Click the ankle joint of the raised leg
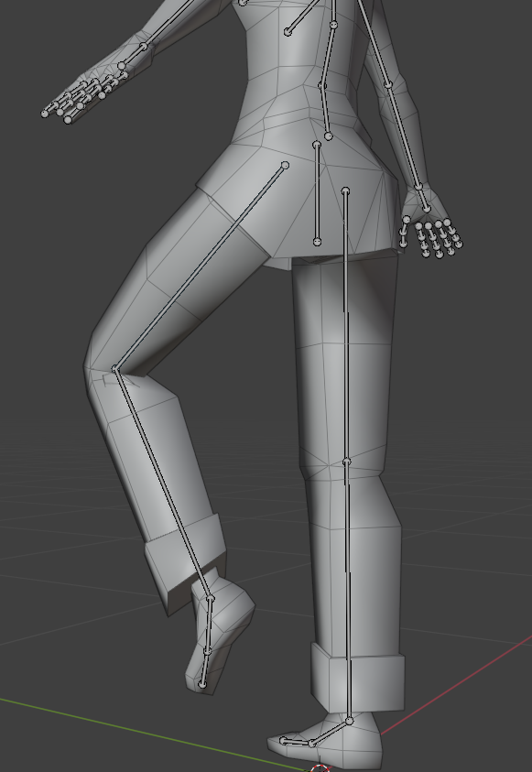The width and height of the screenshot is (532, 772). coord(211,599)
